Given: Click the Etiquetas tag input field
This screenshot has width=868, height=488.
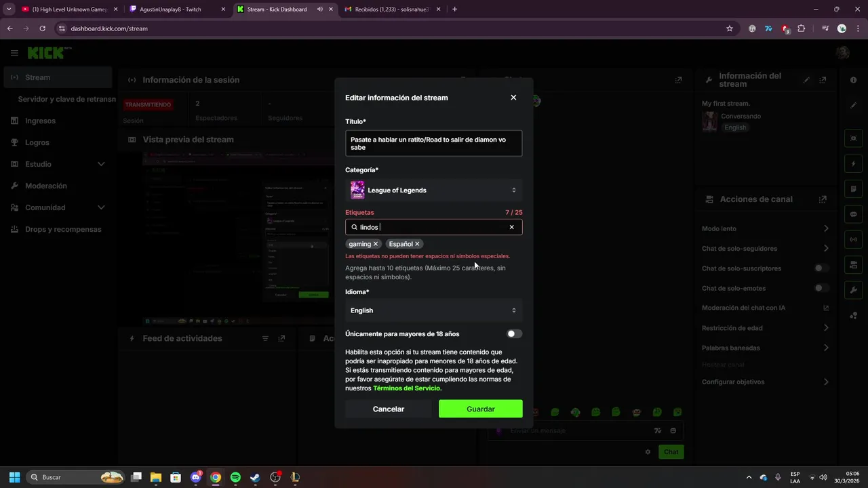Looking at the screenshot, I should [x=434, y=227].
